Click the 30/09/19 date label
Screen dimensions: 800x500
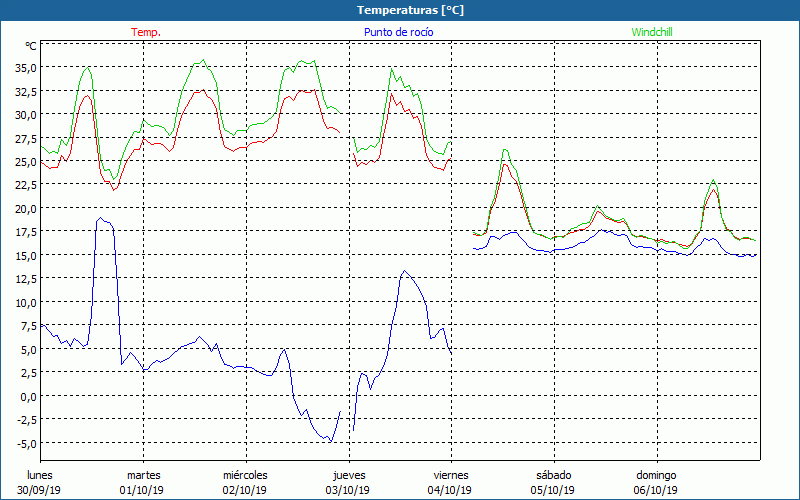click(x=39, y=490)
